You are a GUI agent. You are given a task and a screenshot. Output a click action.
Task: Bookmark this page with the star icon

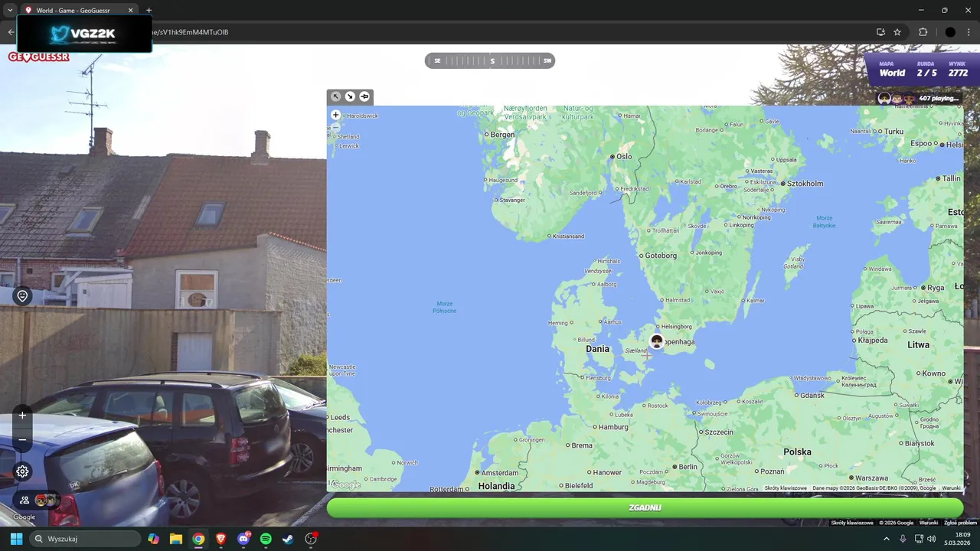coord(897,32)
